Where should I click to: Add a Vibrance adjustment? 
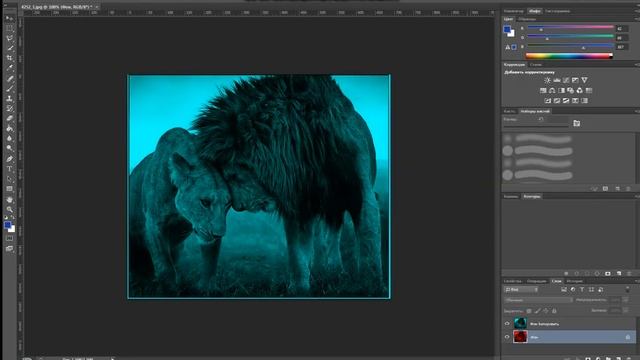click(584, 80)
